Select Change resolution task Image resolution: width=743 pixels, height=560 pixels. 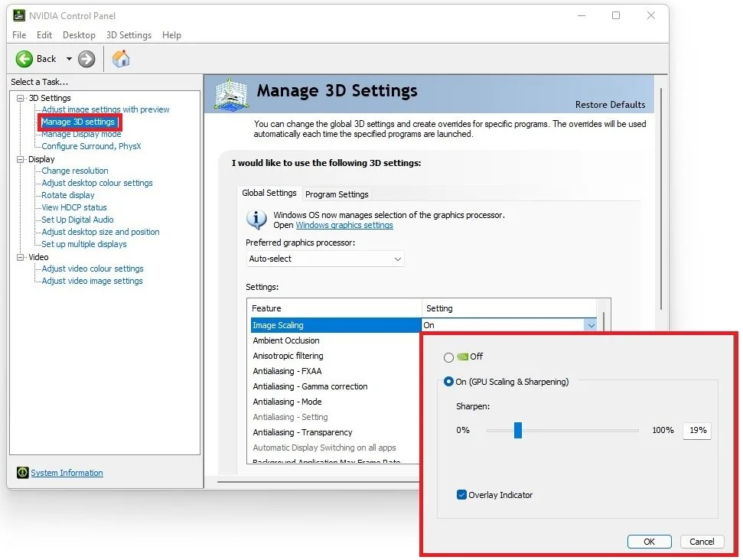point(75,171)
